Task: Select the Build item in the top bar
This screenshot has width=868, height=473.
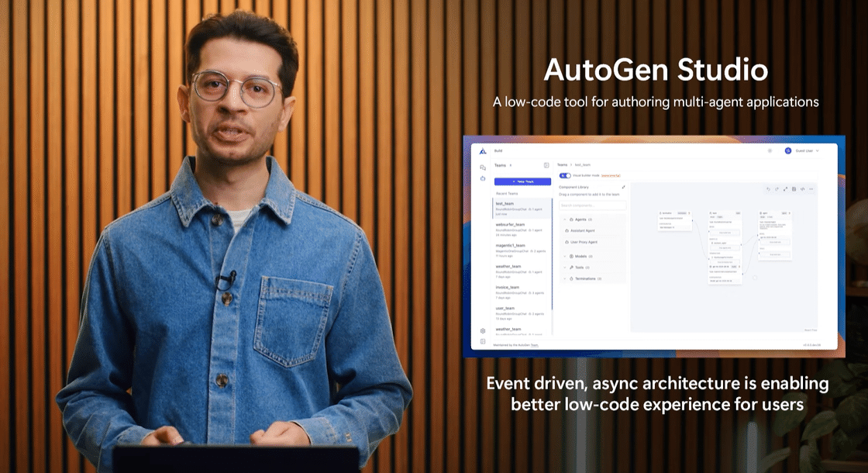Action: point(498,150)
